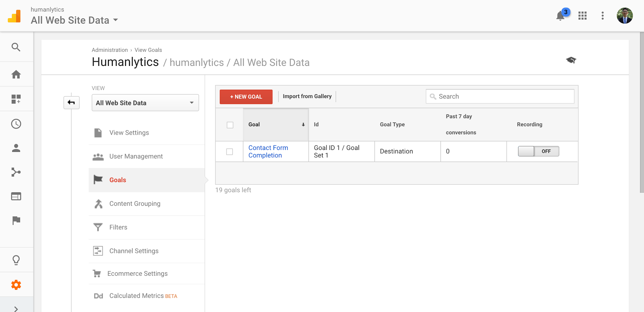Screen dimensions: 644x312
Task: Click the back arrow button beside View column
Action: click(x=71, y=103)
